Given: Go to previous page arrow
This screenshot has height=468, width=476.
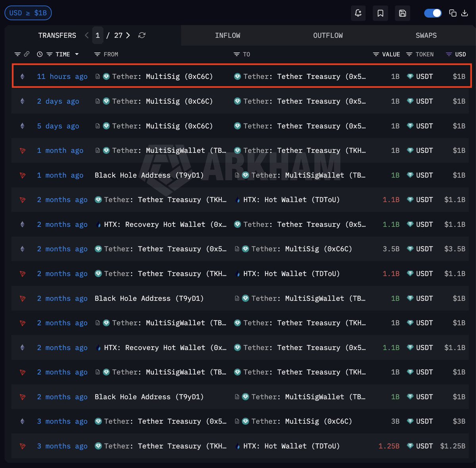Looking at the screenshot, I should pos(87,35).
